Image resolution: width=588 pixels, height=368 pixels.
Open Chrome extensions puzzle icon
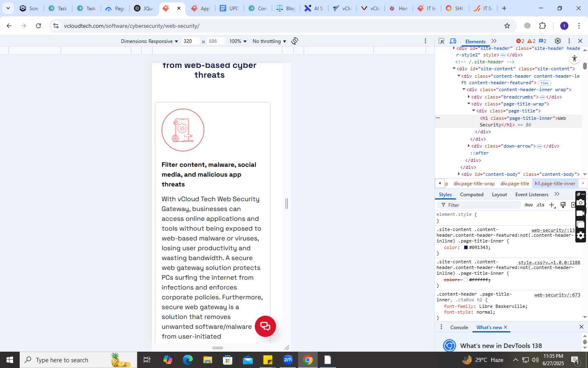(543, 26)
